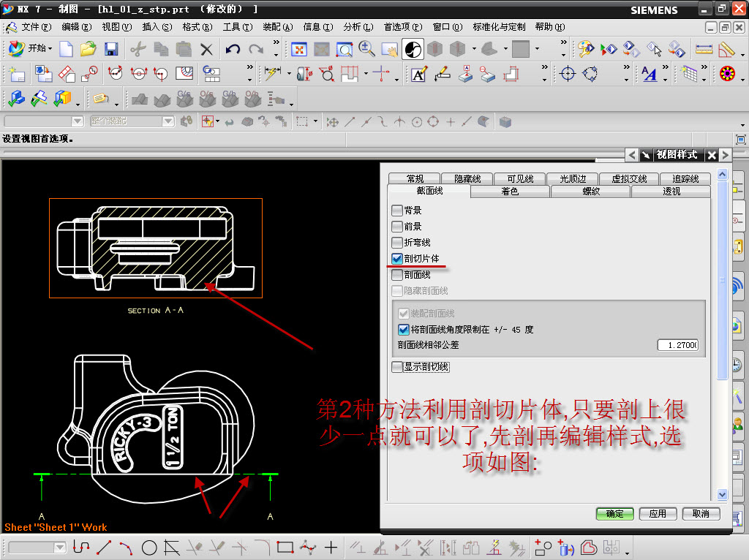The width and height of the screenshot is (749, 560).
Task: Click the dialog scrollbar up arrow
Action: [x=722, y=174]
